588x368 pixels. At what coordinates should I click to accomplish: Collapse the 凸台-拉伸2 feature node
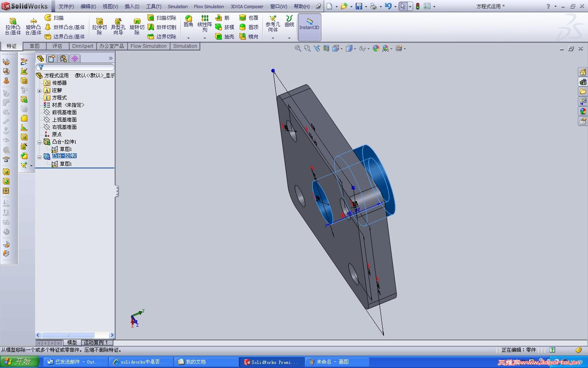click(x=40, y=157)
